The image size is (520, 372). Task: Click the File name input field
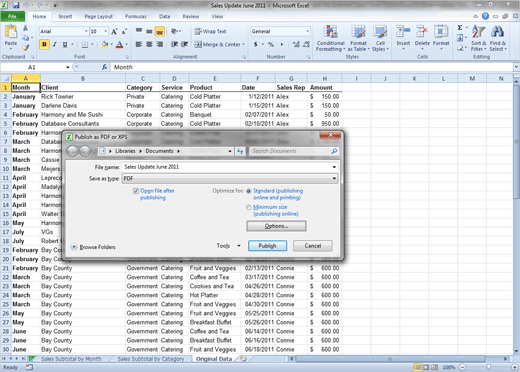(x=230, y=167)
